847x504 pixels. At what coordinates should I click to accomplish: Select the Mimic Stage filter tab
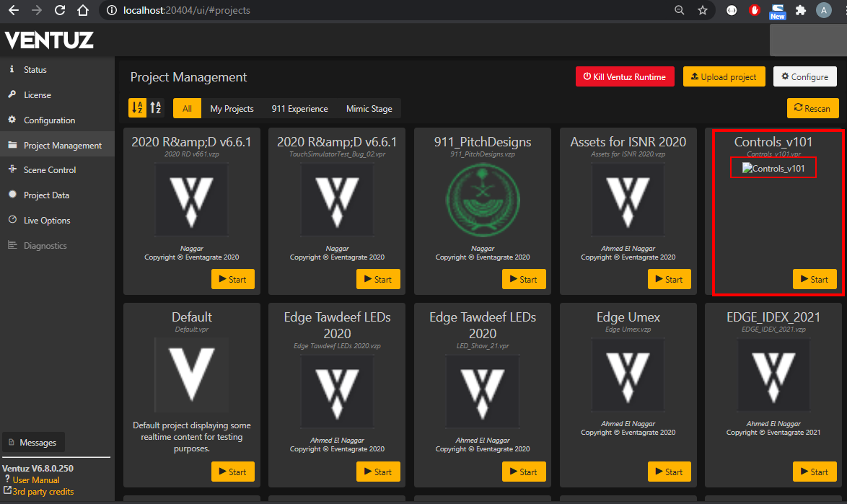[369, 109]
